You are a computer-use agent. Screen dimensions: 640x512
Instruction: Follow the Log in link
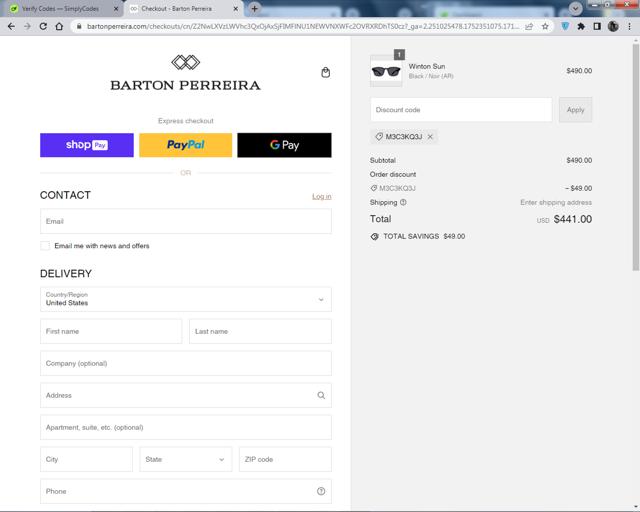322,196
